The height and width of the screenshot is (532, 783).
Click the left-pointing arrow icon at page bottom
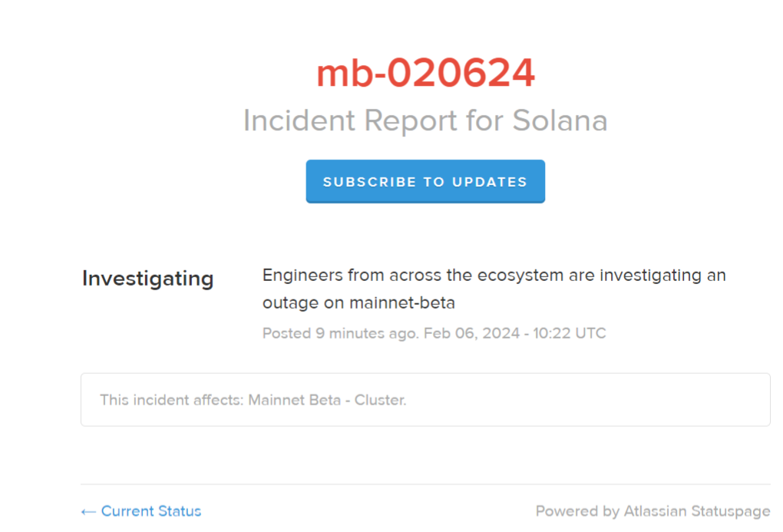[87, 511]
